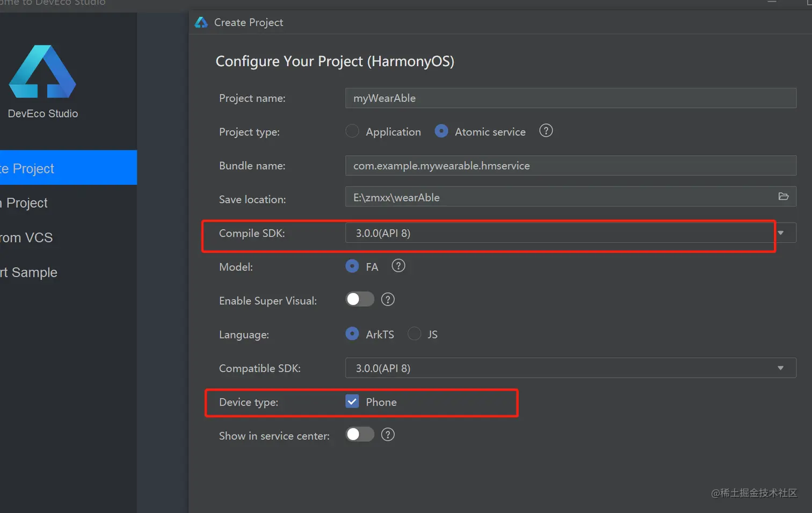Select the Application project type
The image size is (812, 513).
pyautogui.click(x=352, y=132)
